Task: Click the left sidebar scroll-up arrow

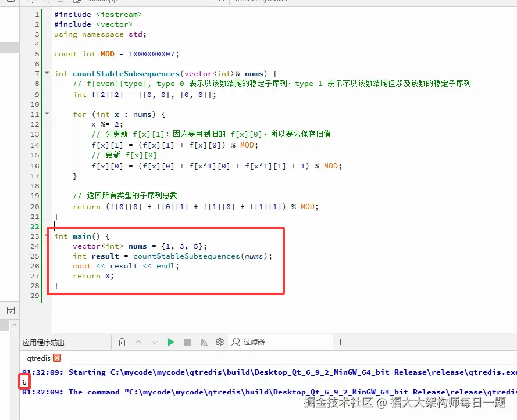Action: pos(14,325)
